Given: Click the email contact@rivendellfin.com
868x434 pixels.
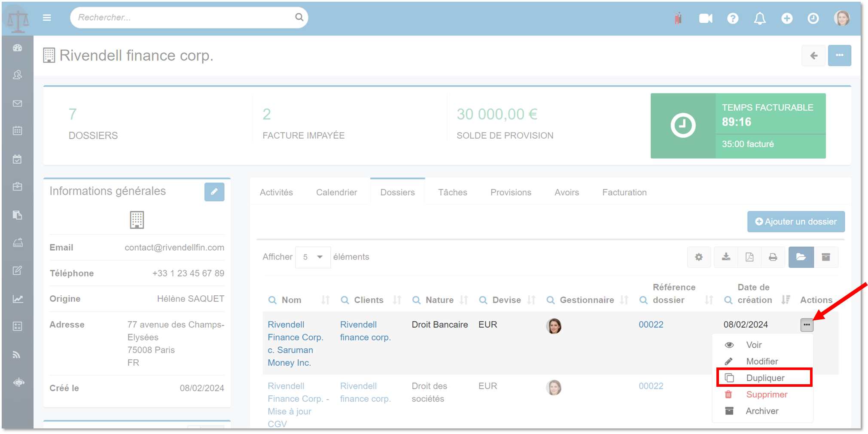Looking at the screenshot, I should [x=174, y=247].
